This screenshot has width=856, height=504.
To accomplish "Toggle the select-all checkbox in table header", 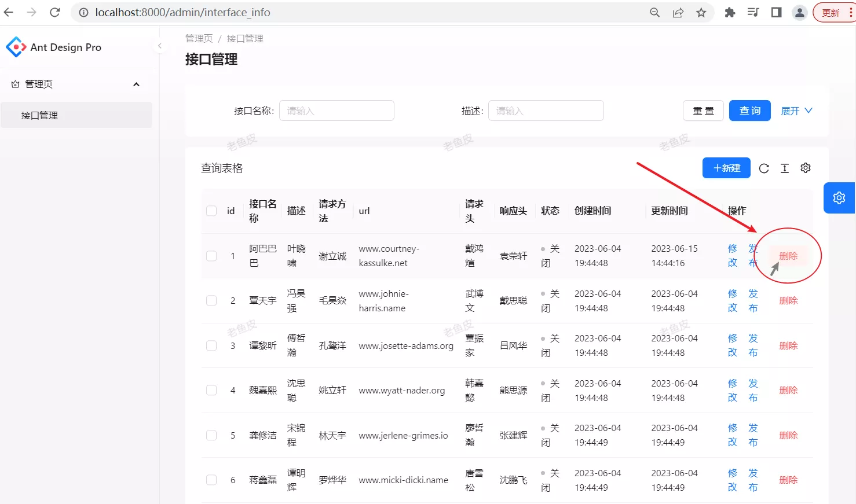I will coord(211,211).
